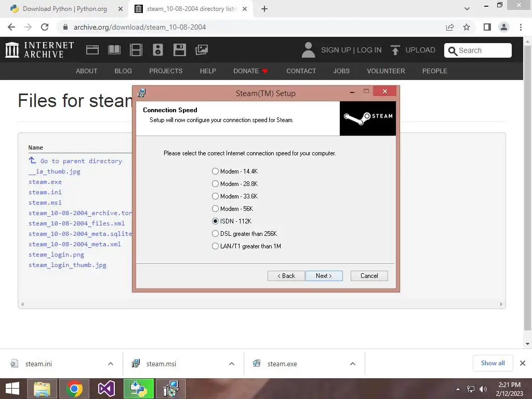This screenshot has width=532, height=399.
Task: Open Internet Archive video film icon
Action: click(x=136, y=50)
